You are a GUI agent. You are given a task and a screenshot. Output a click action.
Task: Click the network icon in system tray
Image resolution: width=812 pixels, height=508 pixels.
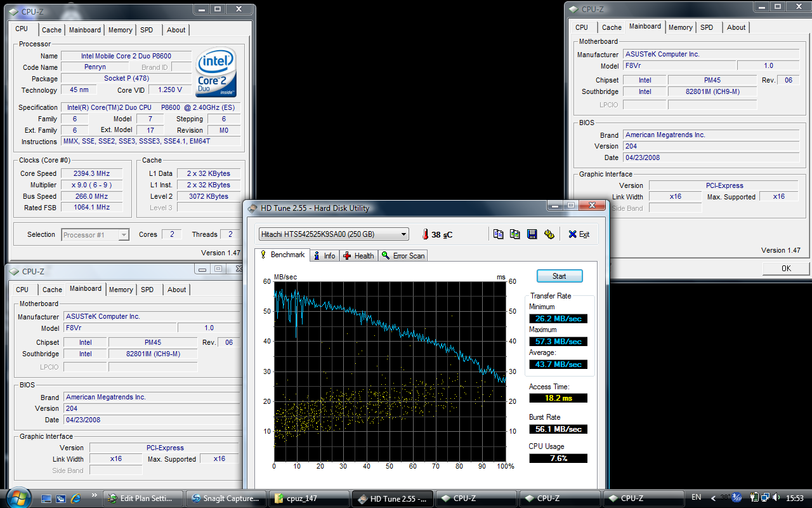tap(767, 498)
